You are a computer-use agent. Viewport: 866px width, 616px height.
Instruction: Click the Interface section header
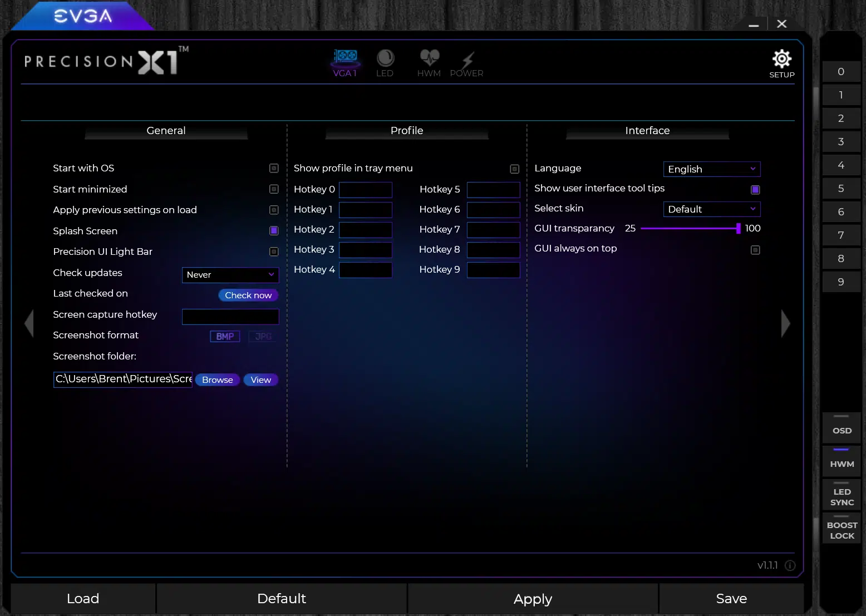647,131
